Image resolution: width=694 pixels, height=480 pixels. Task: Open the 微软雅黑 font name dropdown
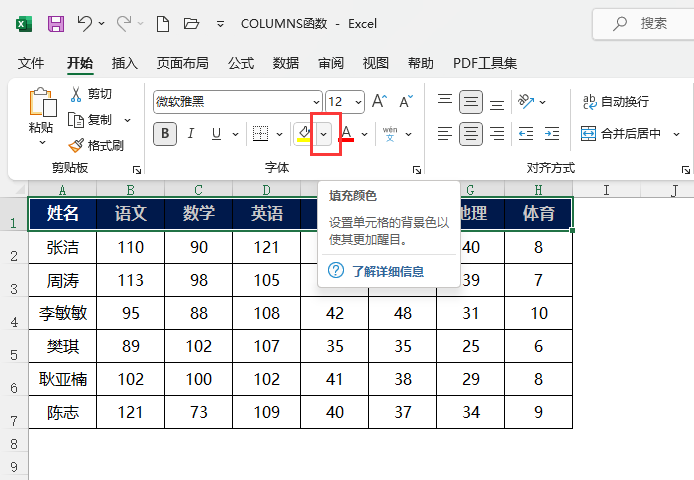(x=316, y=102)
